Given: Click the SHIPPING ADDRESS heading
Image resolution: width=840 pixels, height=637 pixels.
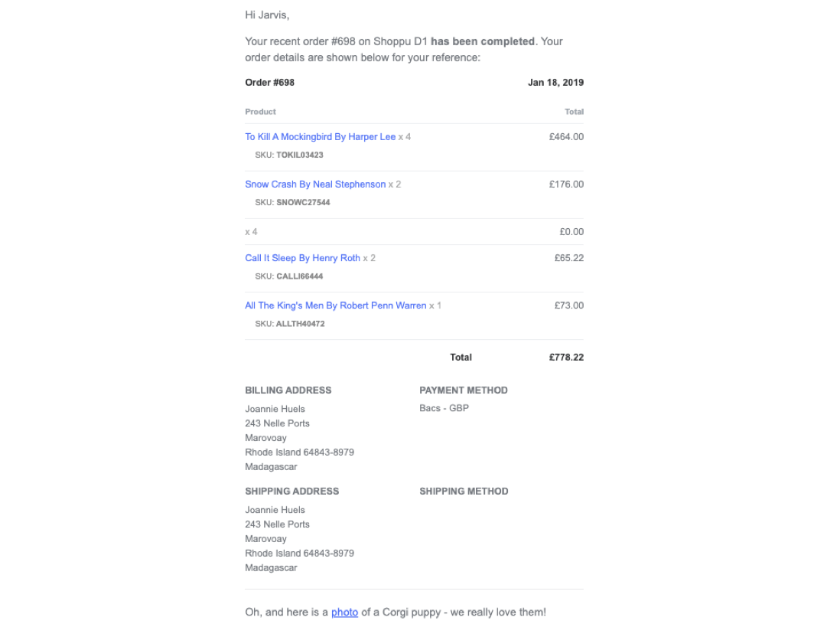Looking at the screenshot, I should click(291, 492).
